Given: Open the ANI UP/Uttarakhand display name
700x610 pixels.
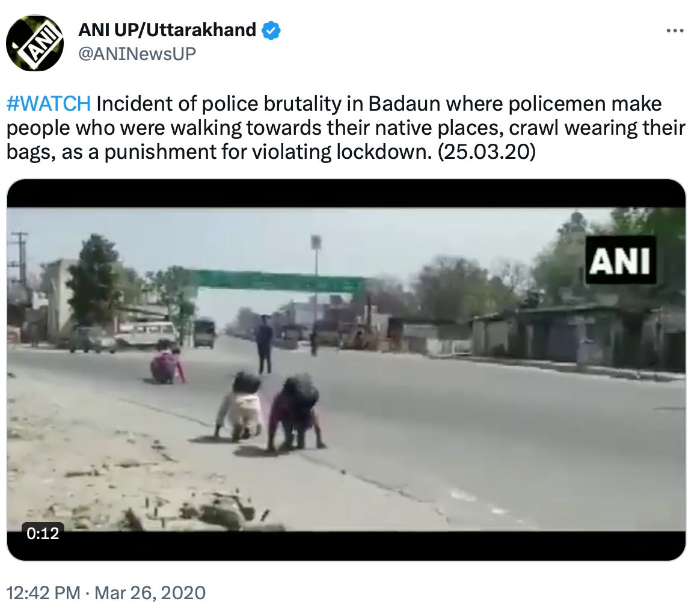Looking at the screenshot, I should (167, 30).
